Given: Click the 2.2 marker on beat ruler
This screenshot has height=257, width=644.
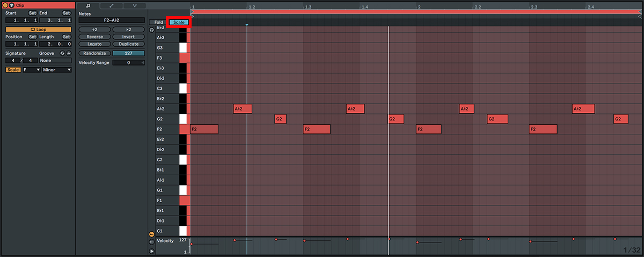Looking at the screenshot, I should (x=477, y=6).
